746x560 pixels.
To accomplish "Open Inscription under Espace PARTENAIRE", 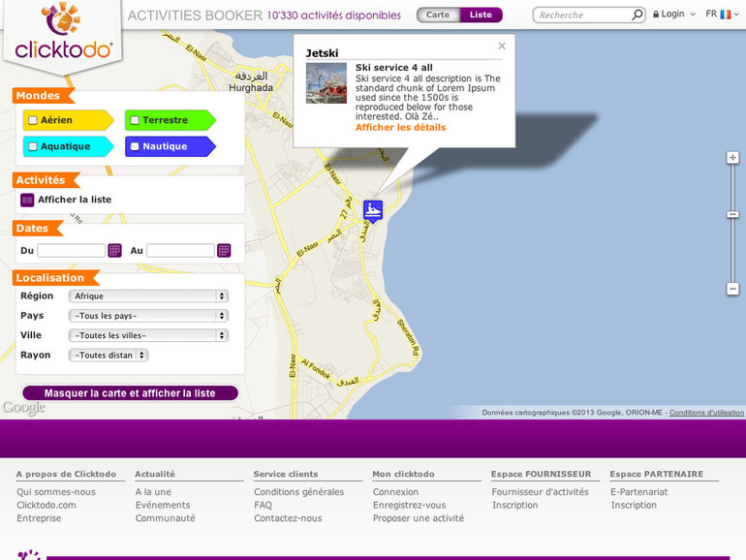I will pos(634,506).
